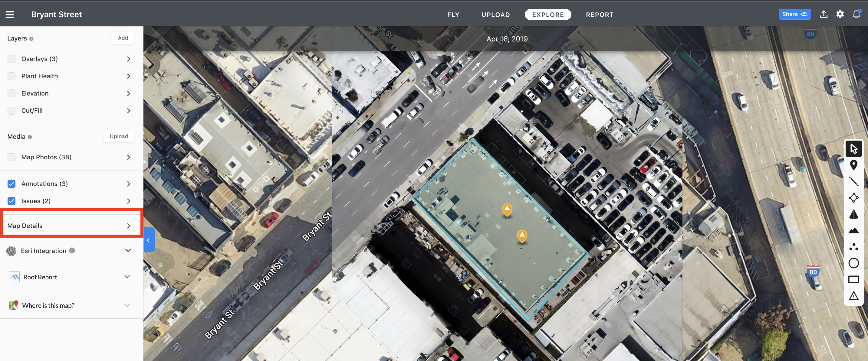Click the Roof Report label
Image resolution: width=868 pixels, height=361 pixels.
pos(40,277)
